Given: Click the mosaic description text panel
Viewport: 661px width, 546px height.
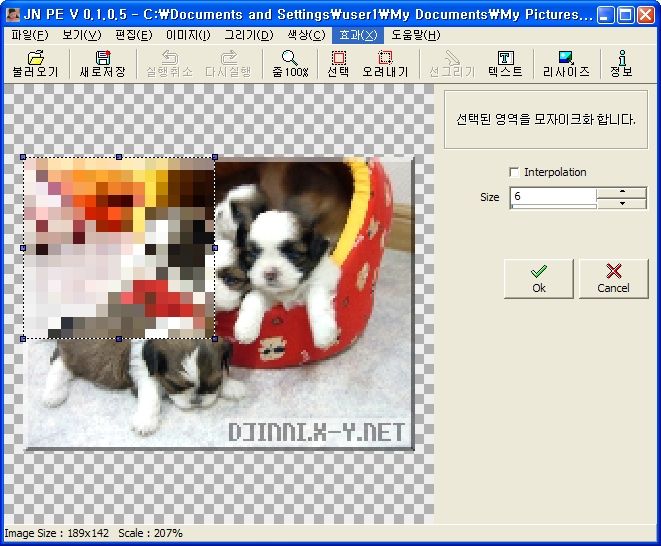Looking at the screenshot, I should click(x=546, y=119).
